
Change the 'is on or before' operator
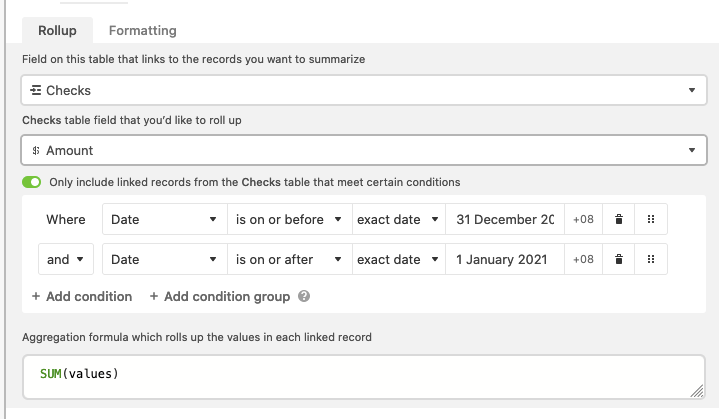(x=289, y=219)
